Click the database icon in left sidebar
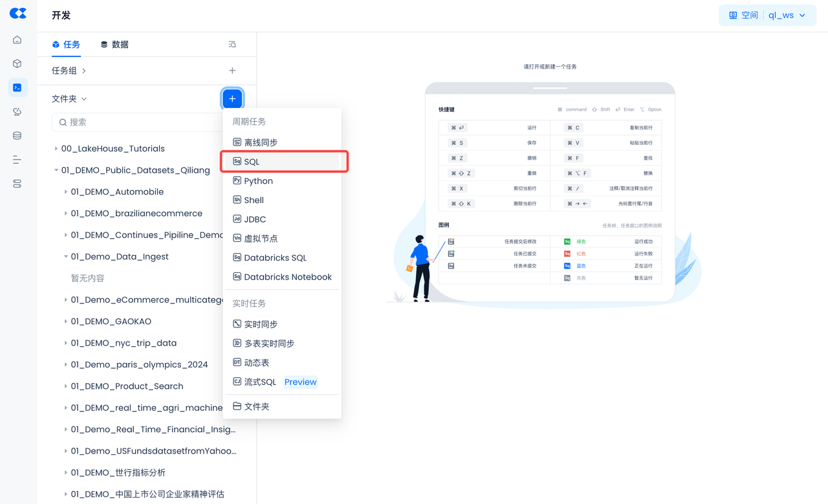Screen dimensions: 828x504 17,136
